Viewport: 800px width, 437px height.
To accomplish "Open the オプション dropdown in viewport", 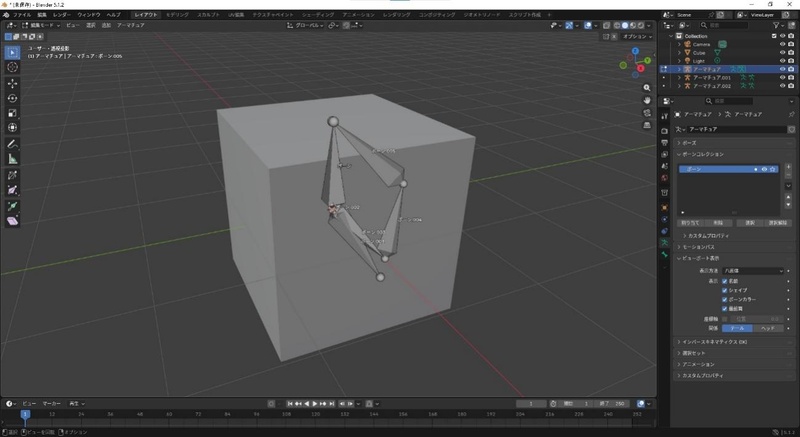I will [x=637, y=36].
